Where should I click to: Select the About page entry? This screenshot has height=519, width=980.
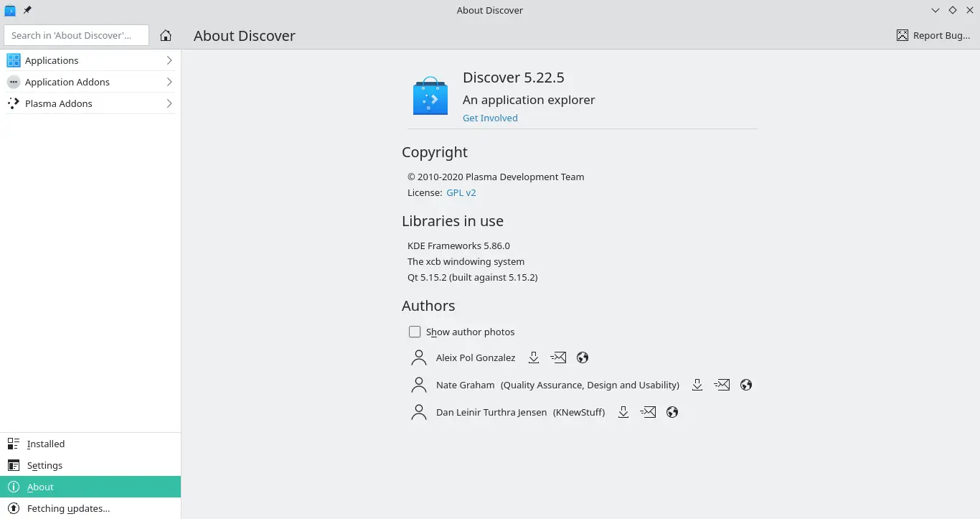pyautogui.click(x=90, y=487)
